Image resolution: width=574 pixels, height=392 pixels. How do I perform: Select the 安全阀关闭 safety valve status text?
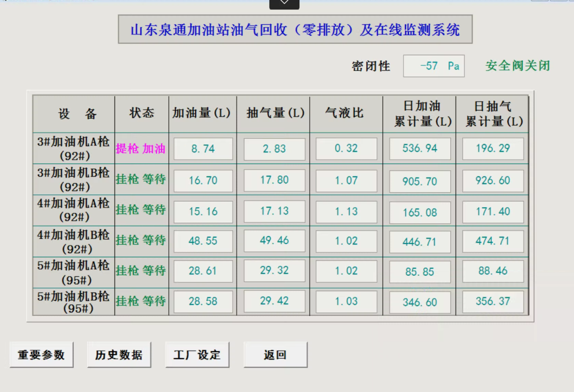517,66
